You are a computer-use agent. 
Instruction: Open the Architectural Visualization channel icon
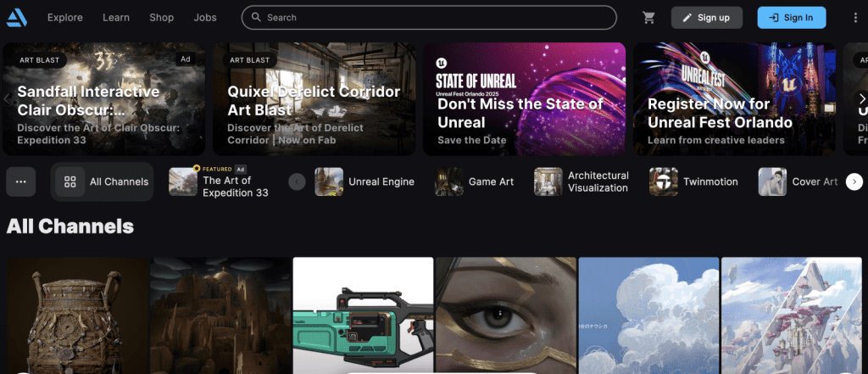click(548, 181)
